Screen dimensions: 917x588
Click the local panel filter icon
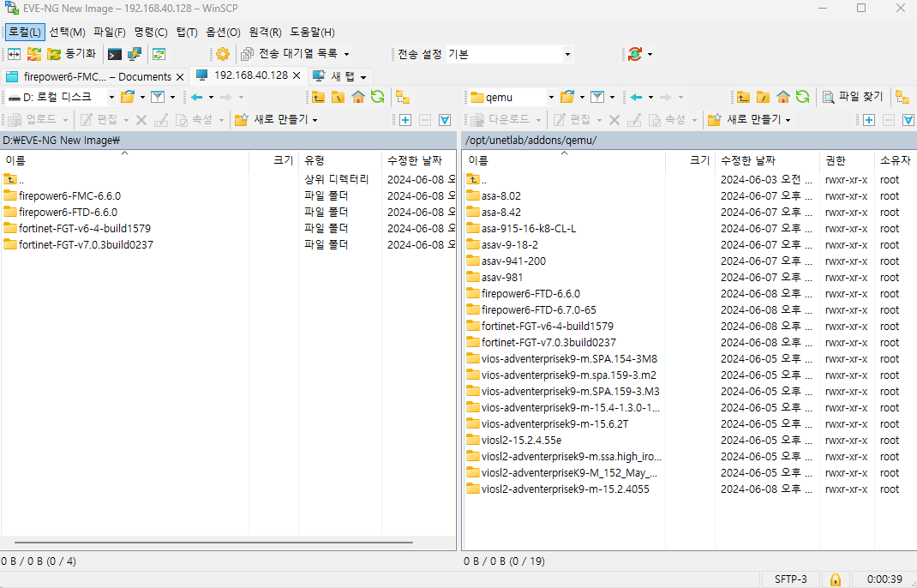(158, 97)
